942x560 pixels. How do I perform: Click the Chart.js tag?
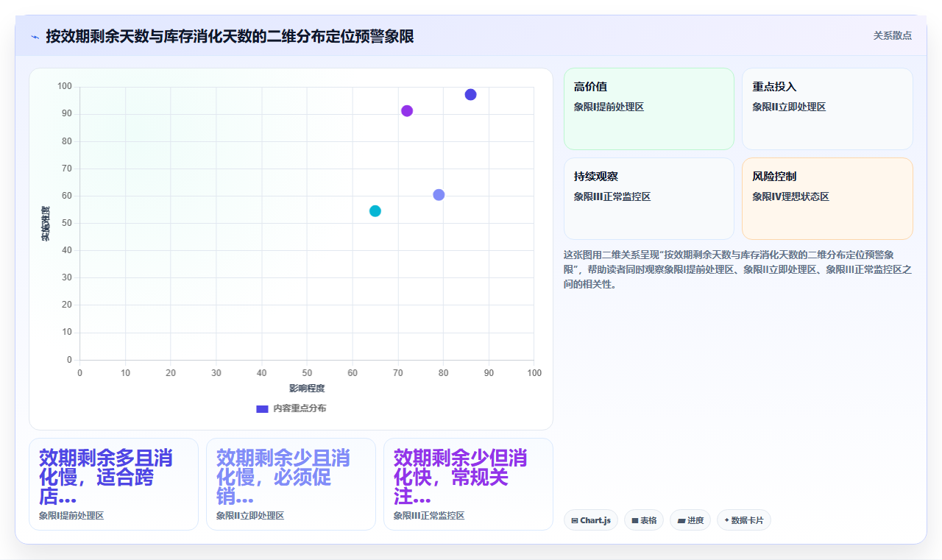[591, 520]
